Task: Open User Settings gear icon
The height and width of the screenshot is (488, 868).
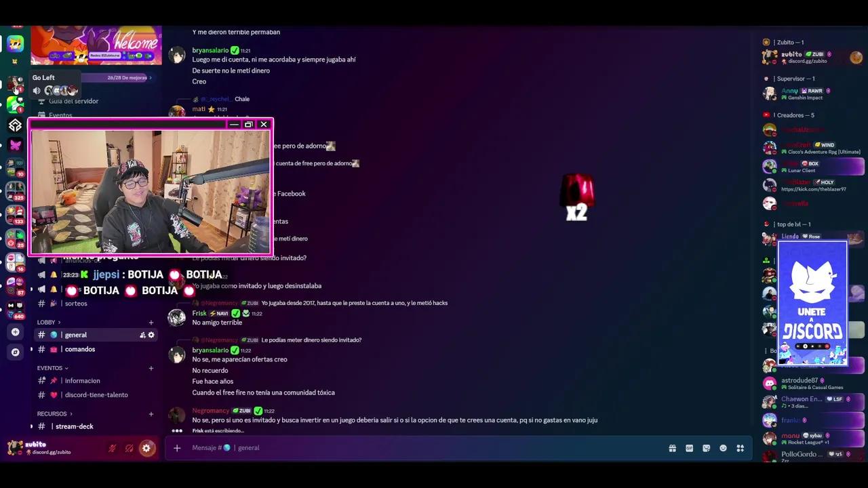Action: [146, 448]
